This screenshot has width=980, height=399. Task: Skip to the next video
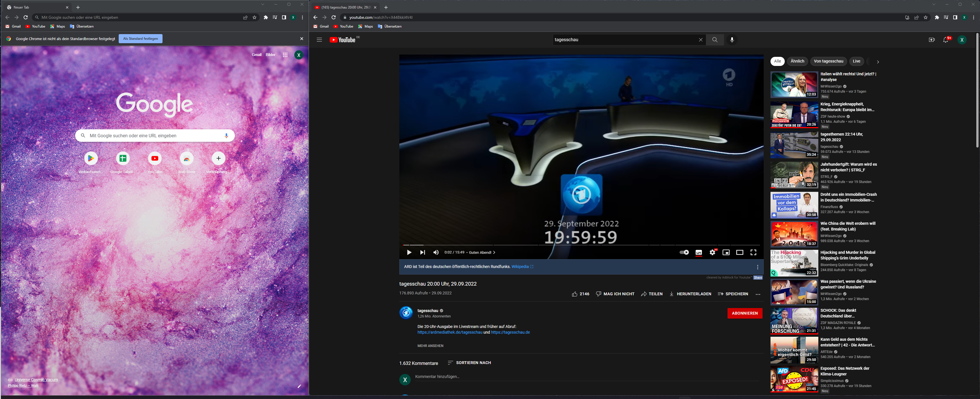click(x=422, y=252)
